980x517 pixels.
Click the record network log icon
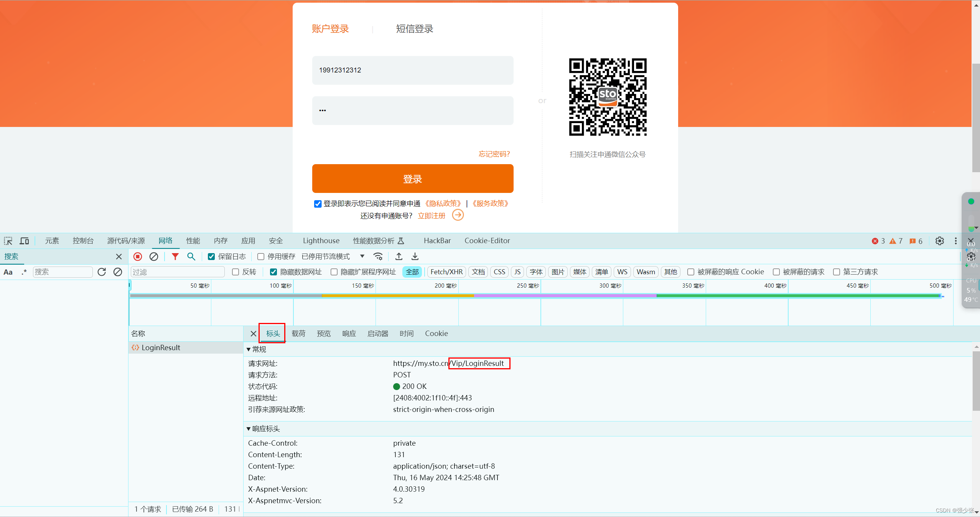[x=138, y=256]
